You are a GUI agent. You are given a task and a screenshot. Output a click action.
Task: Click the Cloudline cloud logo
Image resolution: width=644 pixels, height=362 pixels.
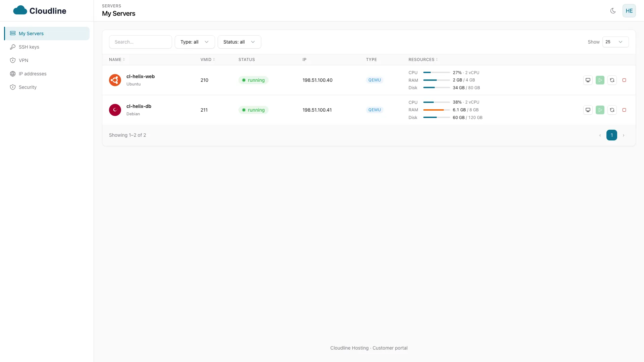click(x=20, y=10)
